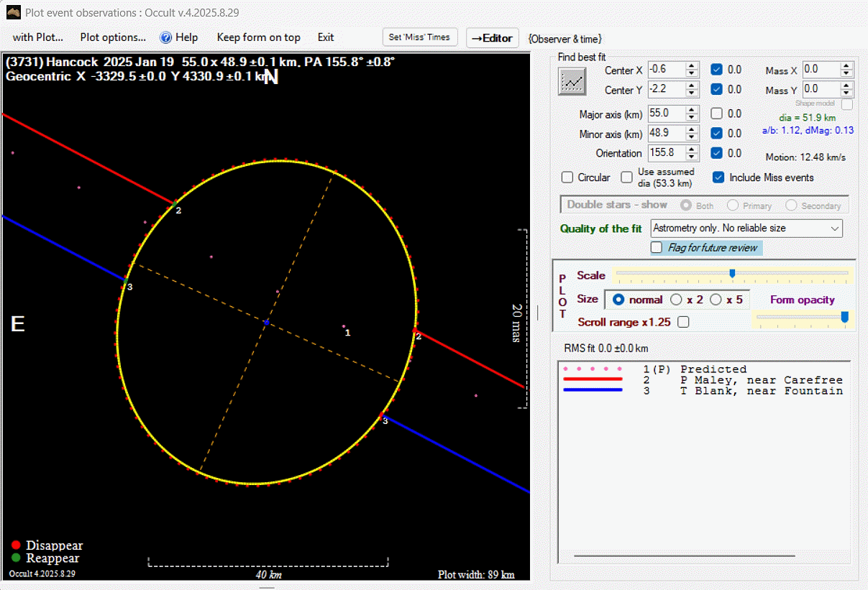868x590 pixels.
Task: Select the 'Primary' double stars option
Action: (x=733, y=206)
